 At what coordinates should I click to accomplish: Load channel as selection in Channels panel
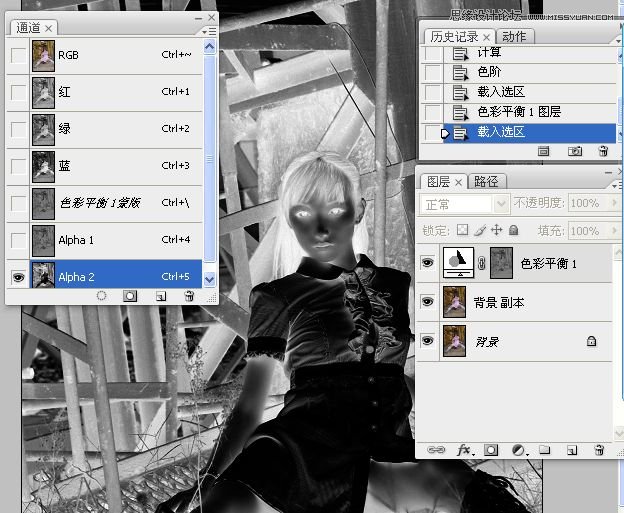(x=101, y=296)
